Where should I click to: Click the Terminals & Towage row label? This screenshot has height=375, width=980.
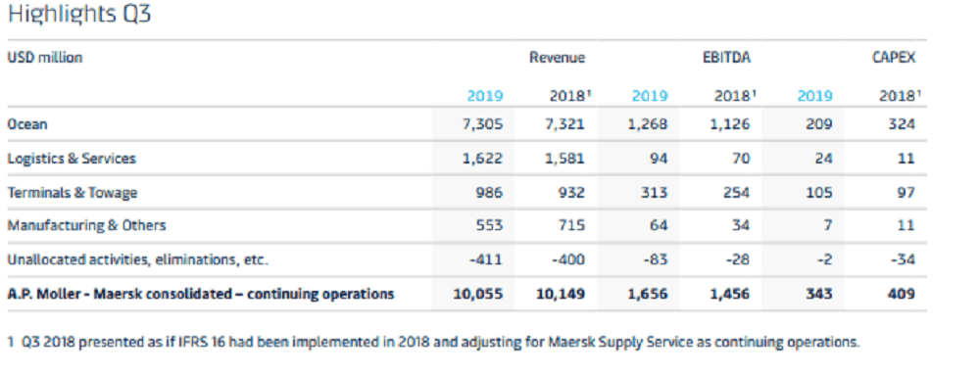[x=73, y=193]
